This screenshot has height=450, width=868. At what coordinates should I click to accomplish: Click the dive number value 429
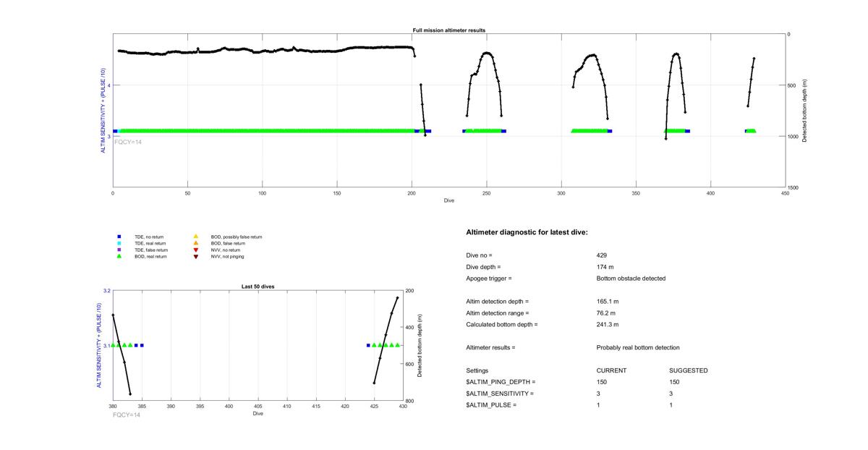click(x=602, y=255)
